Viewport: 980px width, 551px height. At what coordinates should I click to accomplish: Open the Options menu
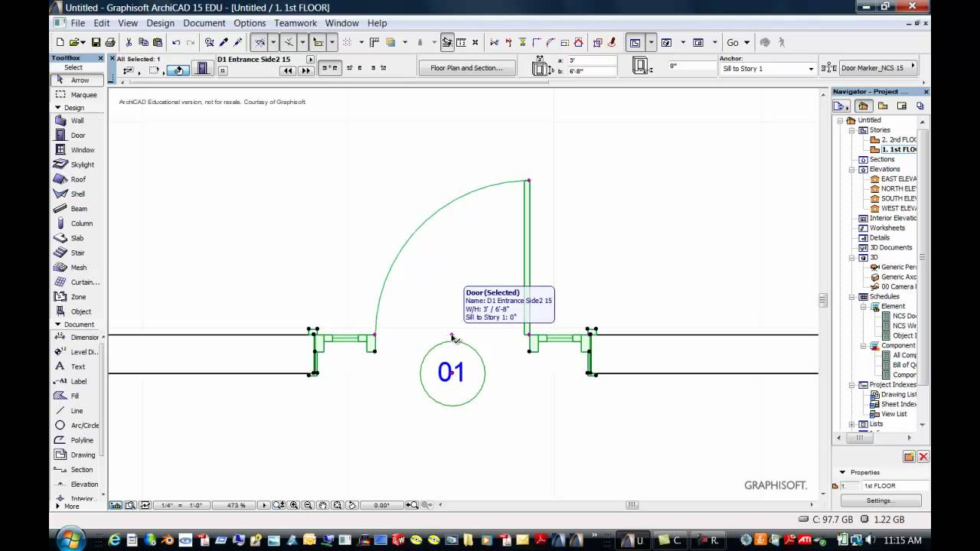[x=250, y=23]
